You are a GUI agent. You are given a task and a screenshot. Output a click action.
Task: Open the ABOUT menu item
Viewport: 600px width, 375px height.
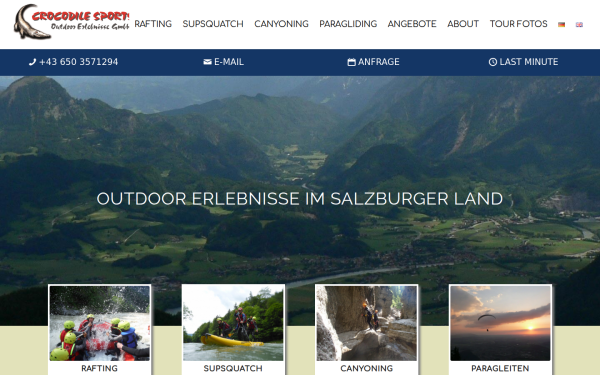[463, 24]
